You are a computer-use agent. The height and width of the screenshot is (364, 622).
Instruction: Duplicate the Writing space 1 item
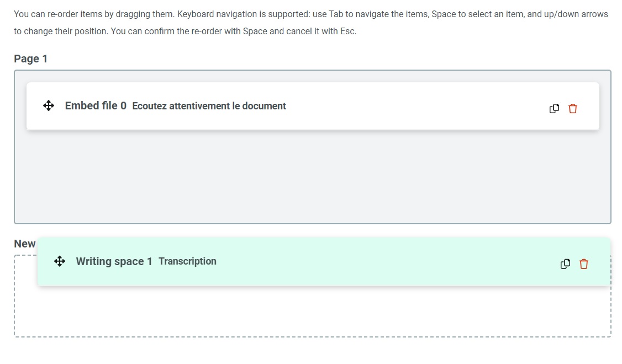tap(565, 264)
